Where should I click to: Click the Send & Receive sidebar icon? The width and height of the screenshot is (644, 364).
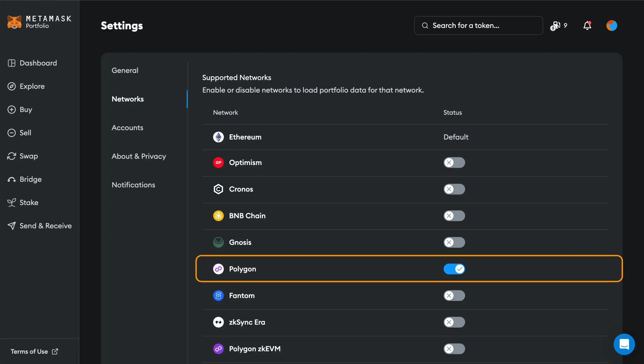(x=11, y=225)
